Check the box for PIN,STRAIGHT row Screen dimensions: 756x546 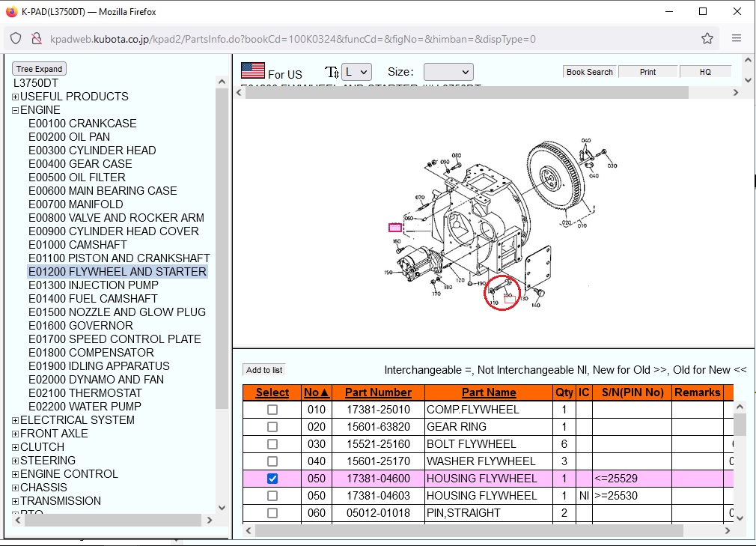(272, 513)
